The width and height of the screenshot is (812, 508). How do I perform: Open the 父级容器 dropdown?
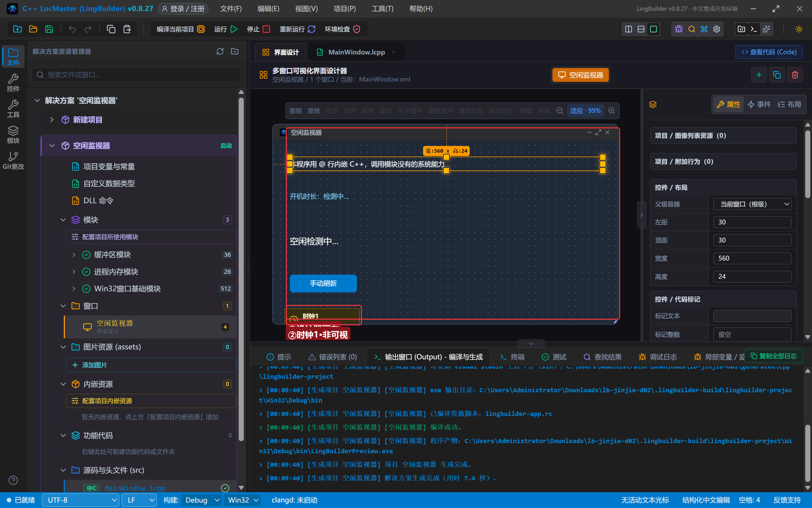pos(752,204)
